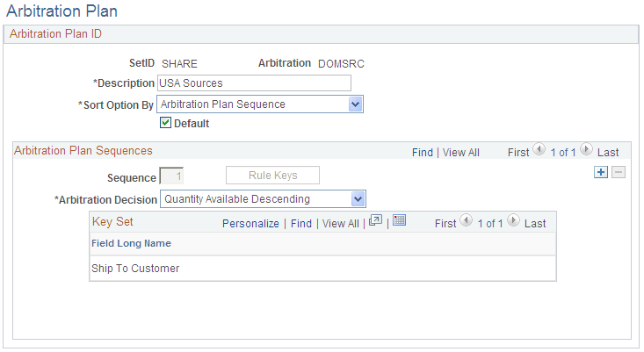The width and height of the screenshot is (644, 352).
Task: Click Find in Arbitration Plan Sequences header
Action: point(423,153)
